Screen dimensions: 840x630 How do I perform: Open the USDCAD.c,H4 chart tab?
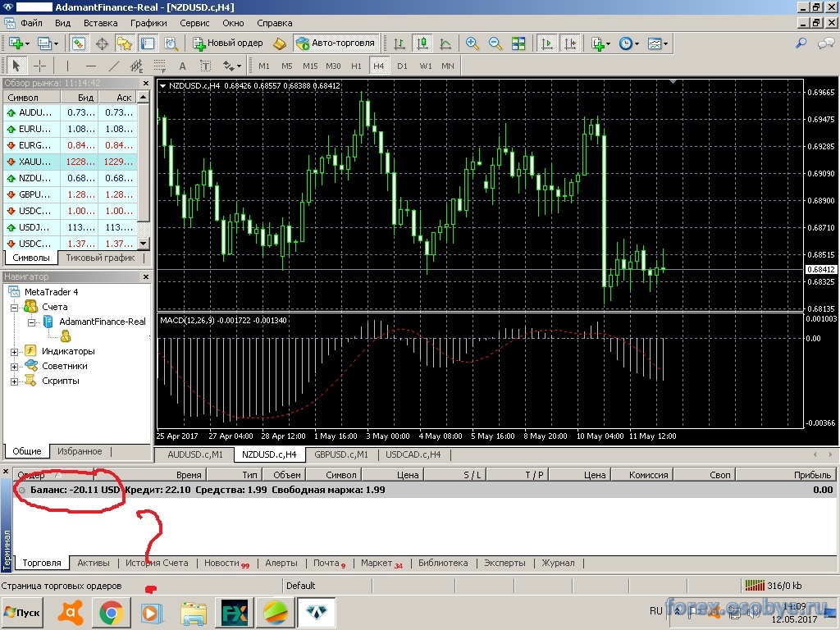pyautogui.click(x=413, y=454)
